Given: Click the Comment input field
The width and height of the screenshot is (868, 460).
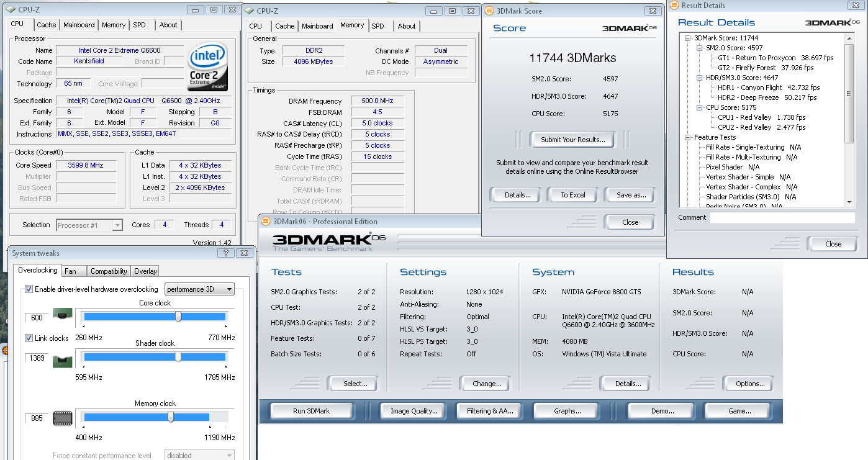Looking at the screenshot, I should tap(782, 218).
